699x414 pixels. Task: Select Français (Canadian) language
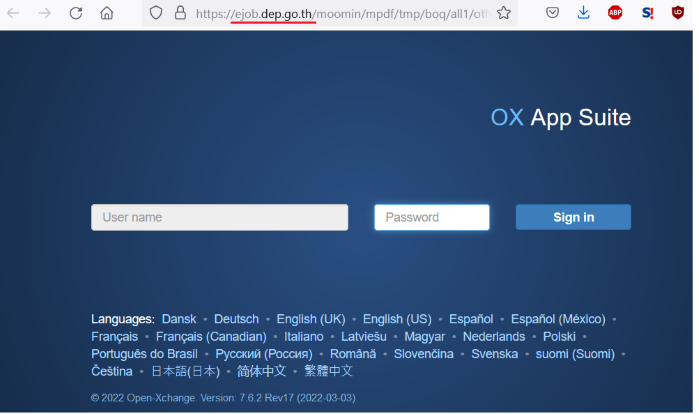[x=211, y=336]
